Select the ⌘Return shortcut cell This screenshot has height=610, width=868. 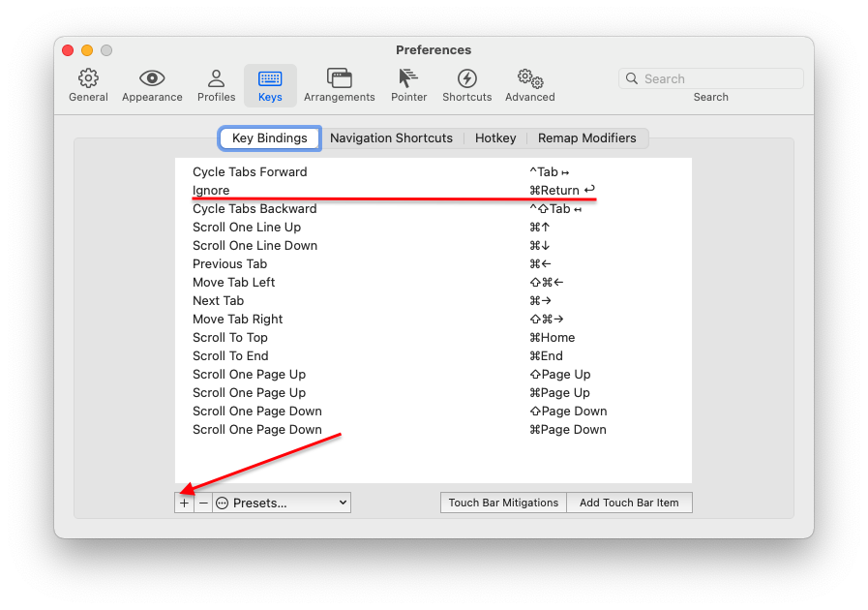point(562,190)
